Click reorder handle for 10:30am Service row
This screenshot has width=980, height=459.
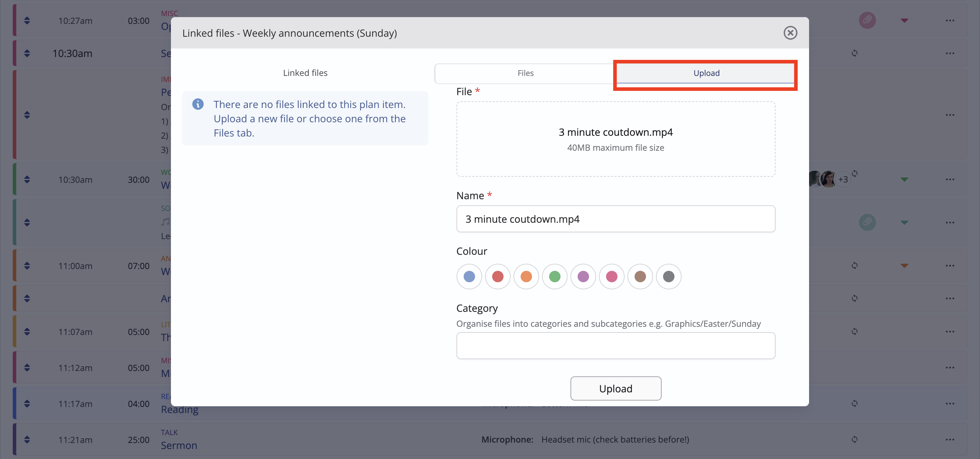pyautogui.click(x=27, y=53)
